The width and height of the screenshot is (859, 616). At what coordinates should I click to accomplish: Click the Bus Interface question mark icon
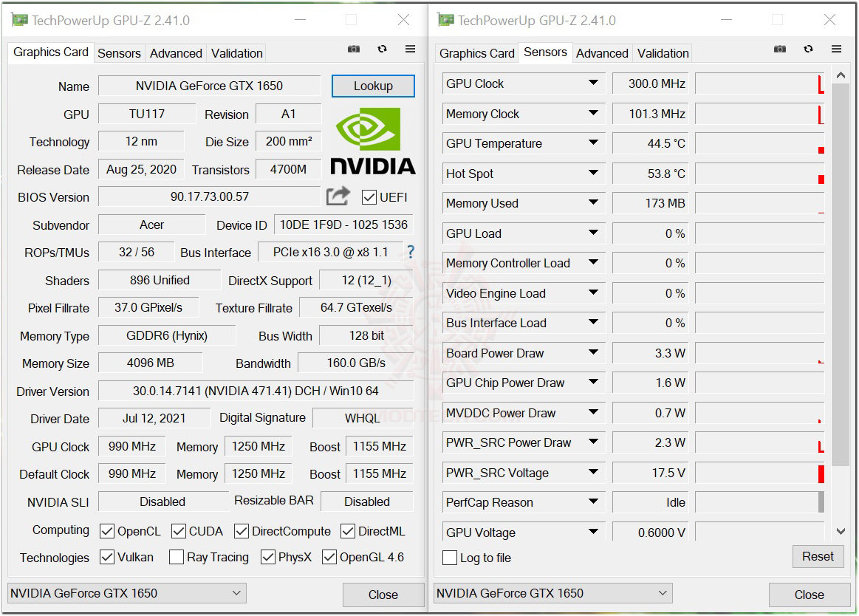point(411,252)
